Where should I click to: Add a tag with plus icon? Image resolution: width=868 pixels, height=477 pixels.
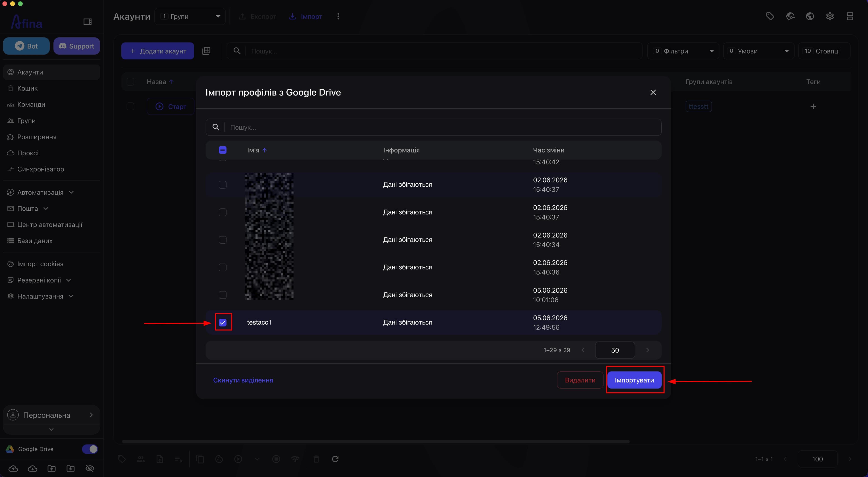(813, 107)
